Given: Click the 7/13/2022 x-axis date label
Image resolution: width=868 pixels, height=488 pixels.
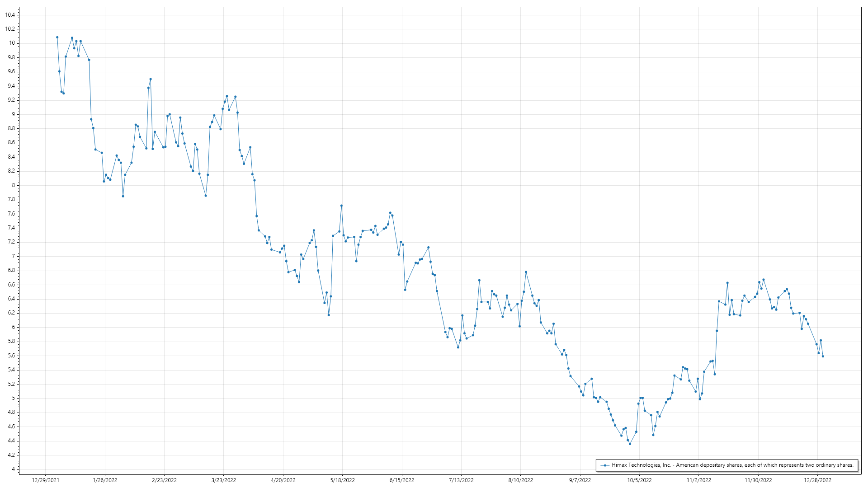Looking at the screenshot, I should coord(461,480).
